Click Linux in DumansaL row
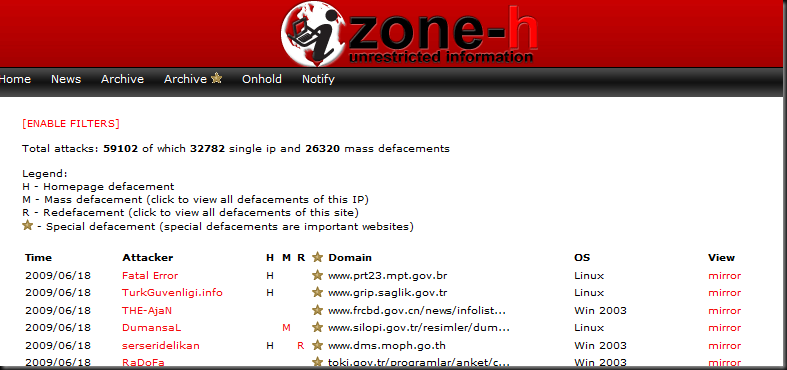Image resolution: width=787 pixels, height=370 pixels. (589, 328)
